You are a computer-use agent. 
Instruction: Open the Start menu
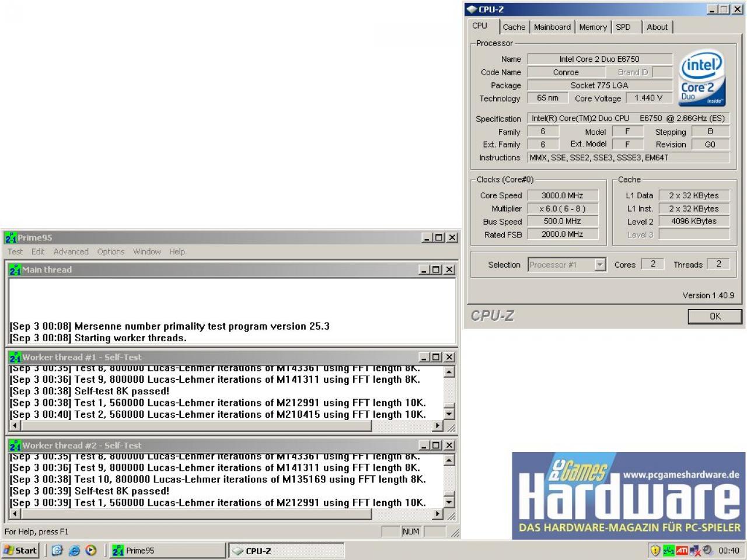pyautogui.click(x=20, y=550)
